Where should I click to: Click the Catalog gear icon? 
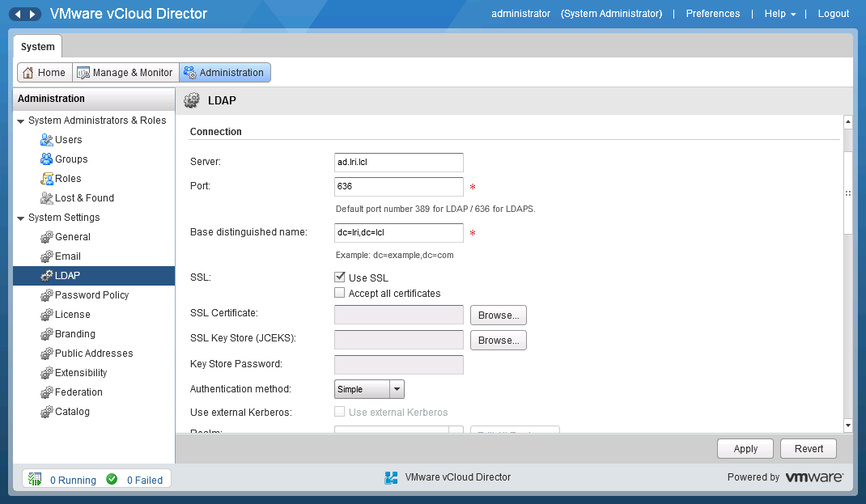coord(46,412)
